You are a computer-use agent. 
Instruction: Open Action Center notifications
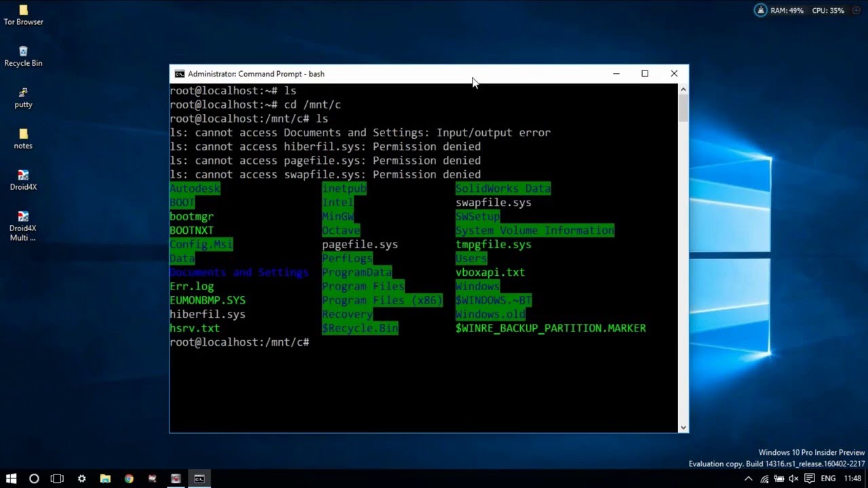pyautogui.click(x=808, y=478)
